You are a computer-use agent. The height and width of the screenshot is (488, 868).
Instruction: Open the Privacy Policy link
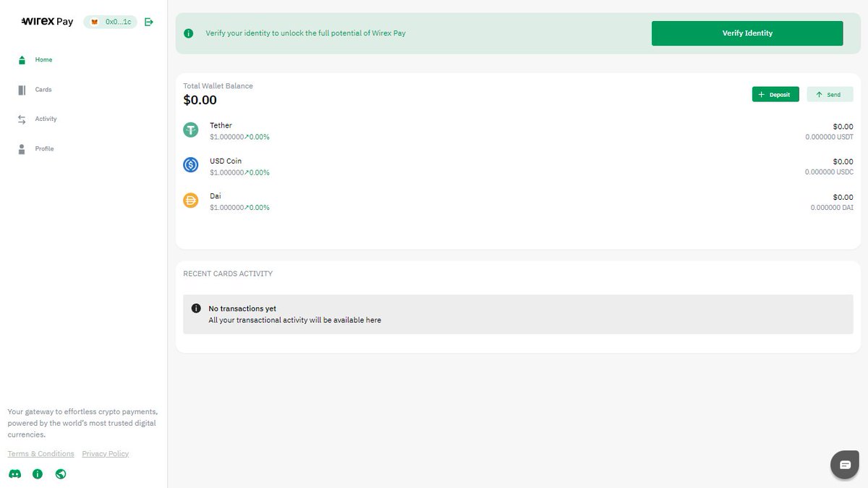pyautogui.click(x=106, y=454)
